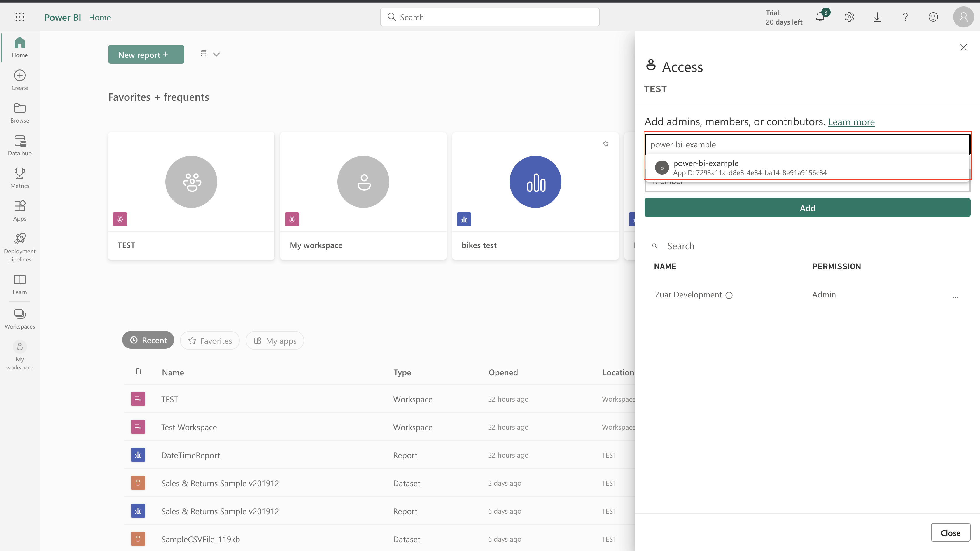
Task: Go to Home in the sidebar
Action: 20,47
